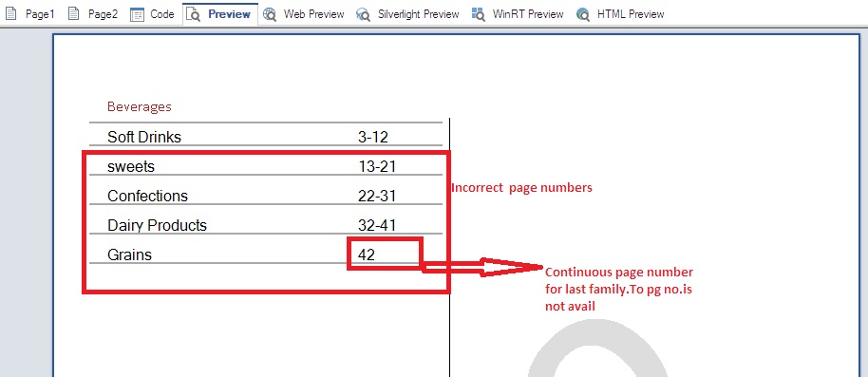Open the Web Preview tab
The height and width of the screenshot is (377, 868).
pos(303,14)
